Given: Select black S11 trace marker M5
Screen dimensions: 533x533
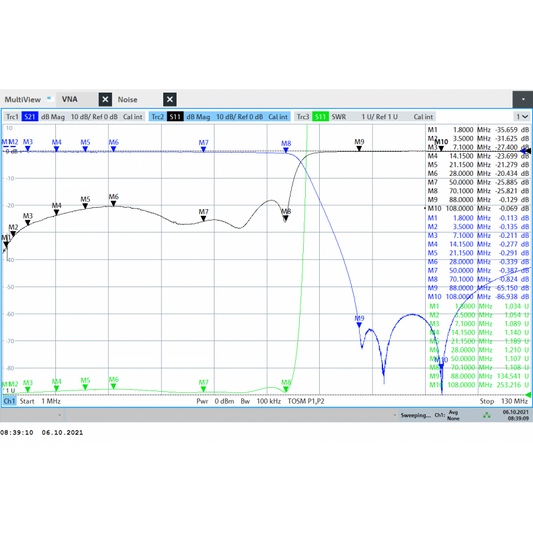Looking at the screenshot, I should tap(85, 206).
